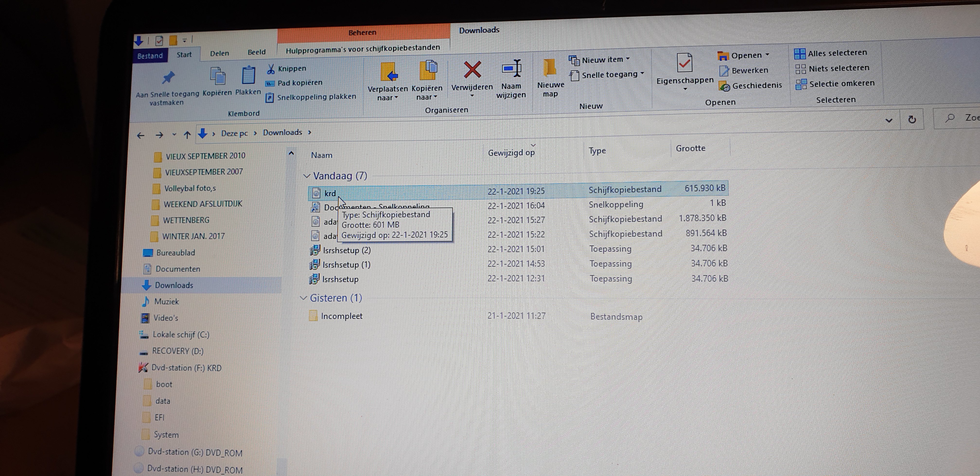Click the quick access properties checkmark icon
Image resolution: width=980 pixels, height=476 pixels.
tap(159, 40)
